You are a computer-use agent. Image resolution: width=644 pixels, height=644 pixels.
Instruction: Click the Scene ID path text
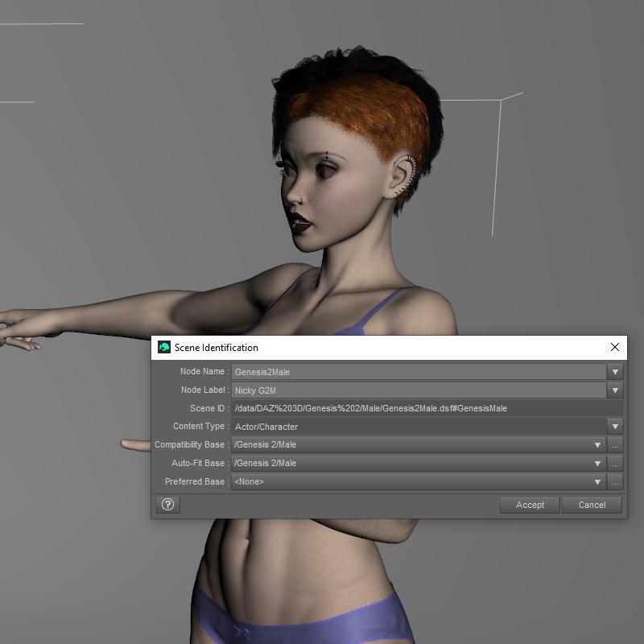tap(371, 408)
